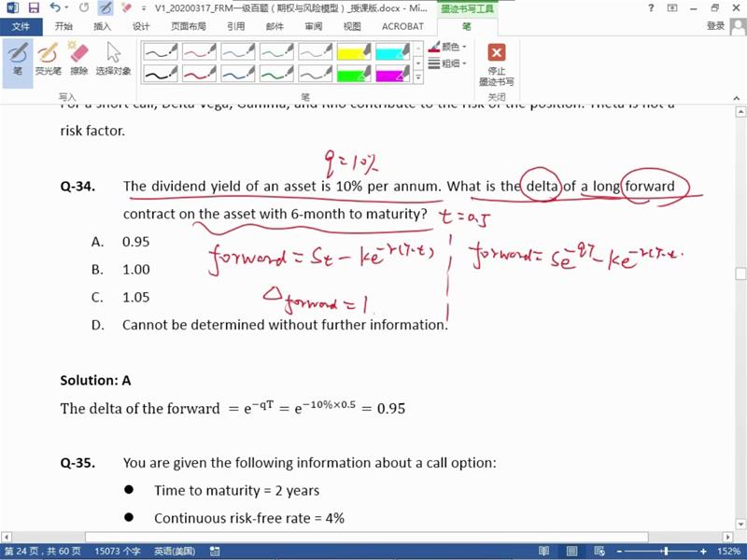Select the yellow highlighter swatch
The width and height of the screenshot is (747, 560).
353,51
